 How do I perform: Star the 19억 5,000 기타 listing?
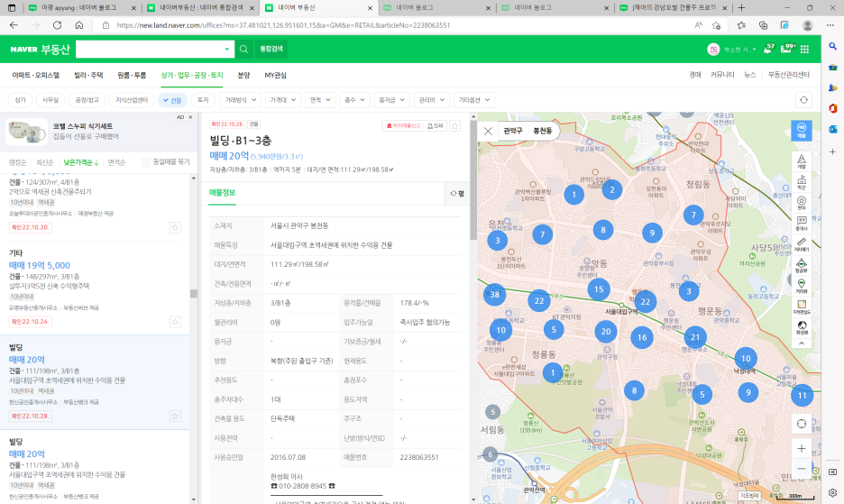coord(175,322)
